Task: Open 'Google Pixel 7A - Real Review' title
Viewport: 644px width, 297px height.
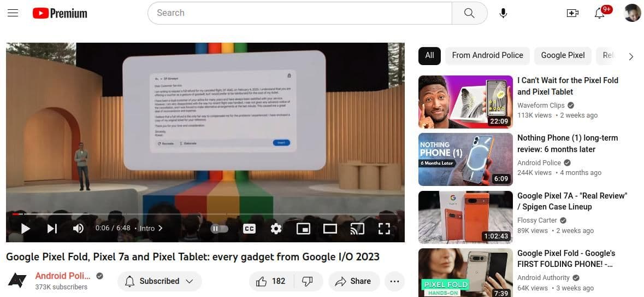Action: pos(572,201)
